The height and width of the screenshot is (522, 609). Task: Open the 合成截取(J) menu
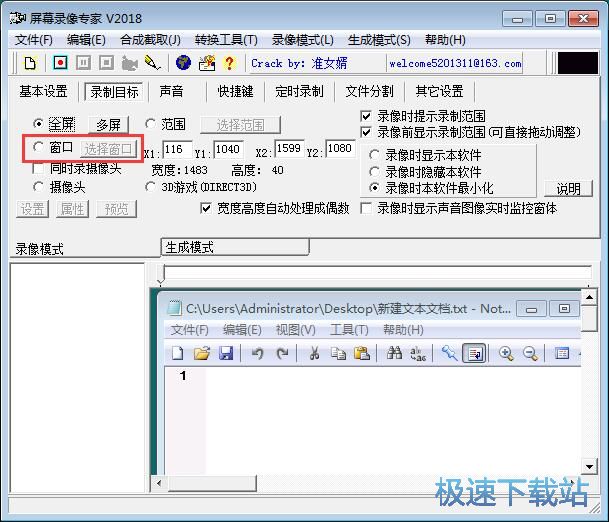coord(150,40)
